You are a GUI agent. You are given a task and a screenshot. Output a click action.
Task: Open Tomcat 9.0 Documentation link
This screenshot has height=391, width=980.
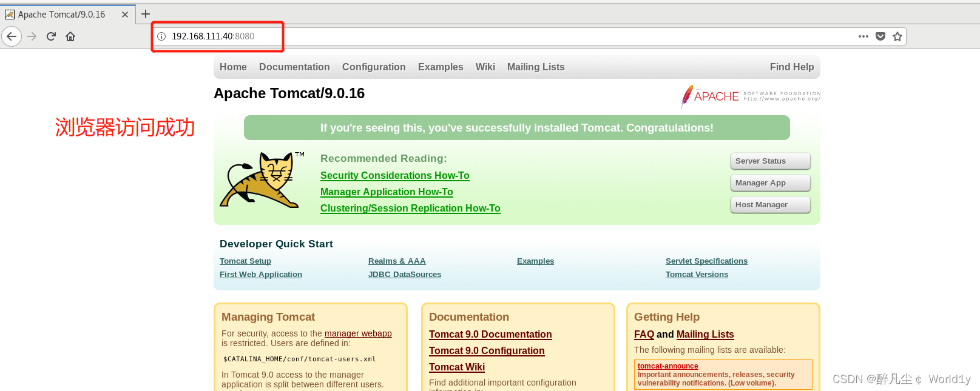click(490, 335)
